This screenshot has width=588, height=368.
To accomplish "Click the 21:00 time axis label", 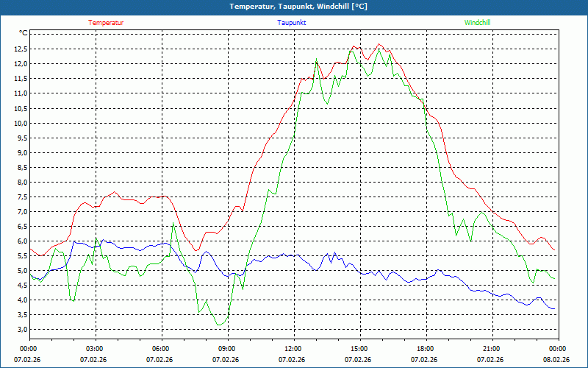I will click(x=492, y=349).
